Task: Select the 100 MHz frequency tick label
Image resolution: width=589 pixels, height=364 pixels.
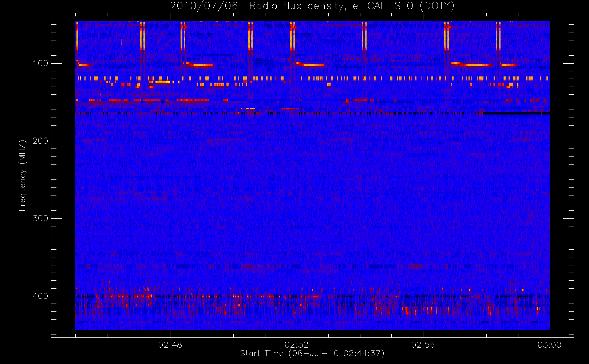Action: pyautogui.click(x=40, y=63)
